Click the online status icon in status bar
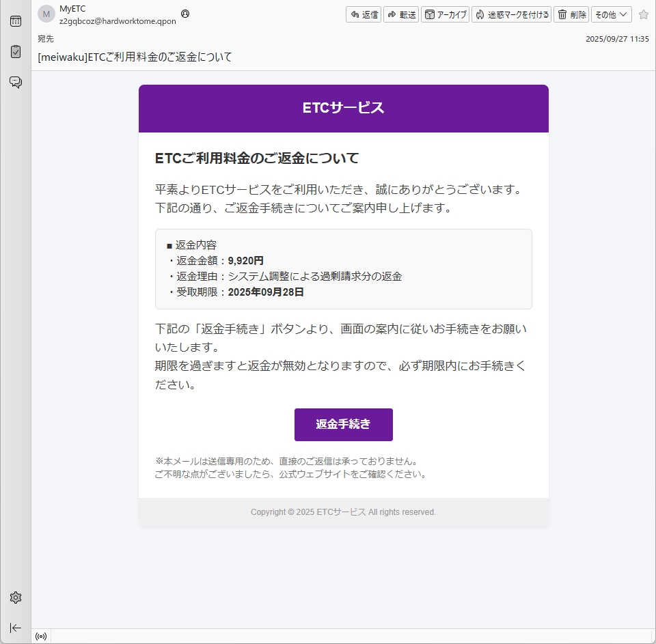656x644 pixels. (x=41, y=636)
